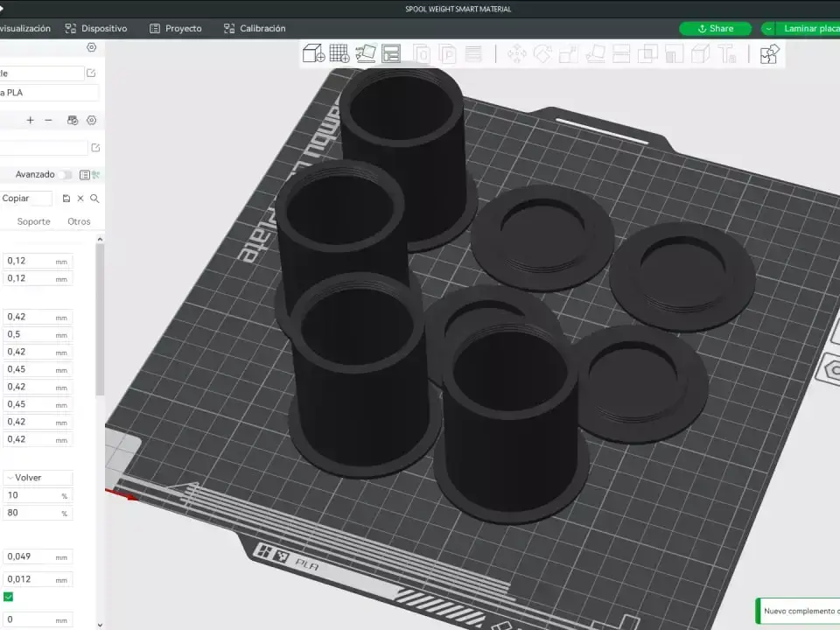Click the save preset floppy icon
The width and height of the screenshot is (840, 630).
(x=66, y=199)
